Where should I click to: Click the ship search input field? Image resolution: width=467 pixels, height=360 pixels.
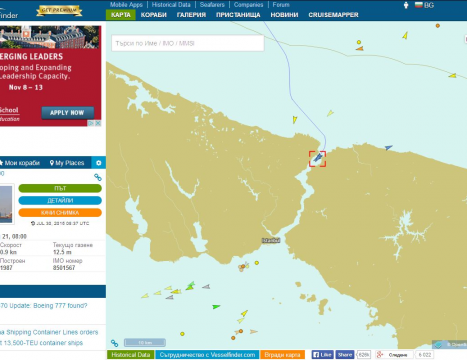click(188, 43)
